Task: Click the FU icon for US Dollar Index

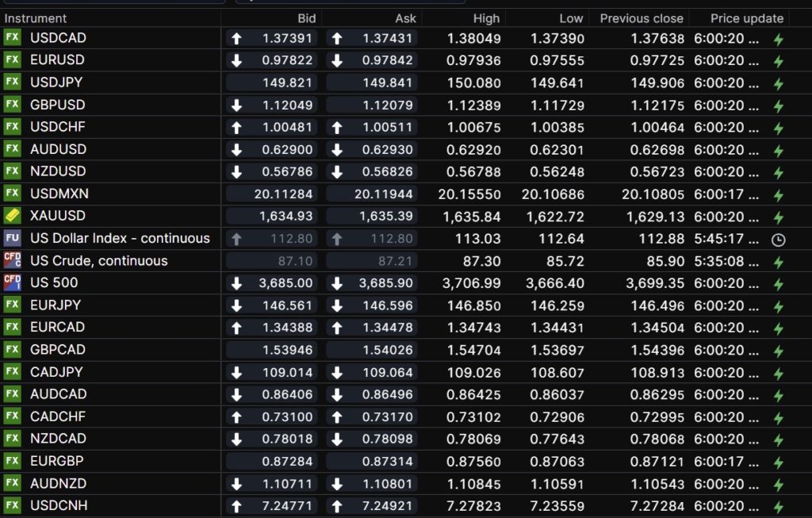Action: pos(13,238)
